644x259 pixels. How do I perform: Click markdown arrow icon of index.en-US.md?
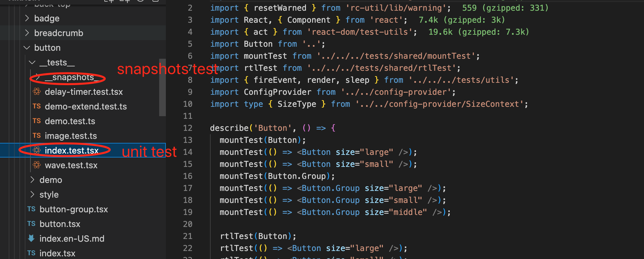coord(31,238)
